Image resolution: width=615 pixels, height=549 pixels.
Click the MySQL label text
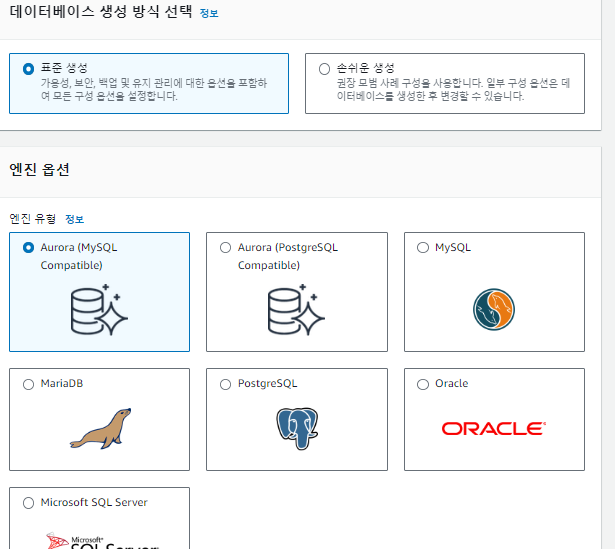[x=453, y=248]
